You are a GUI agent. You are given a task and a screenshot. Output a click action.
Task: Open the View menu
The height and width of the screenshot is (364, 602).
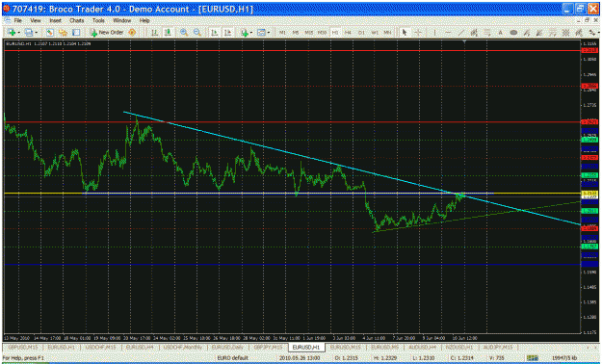(x=36, y=20)
